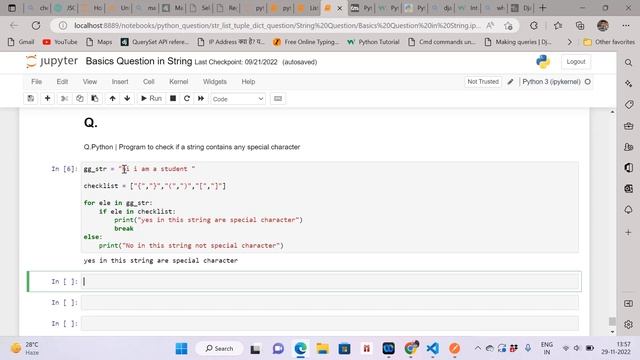This screenshot has height=360, width=640.
Task: Click the taskbar Search box
Action: point(220,348)
